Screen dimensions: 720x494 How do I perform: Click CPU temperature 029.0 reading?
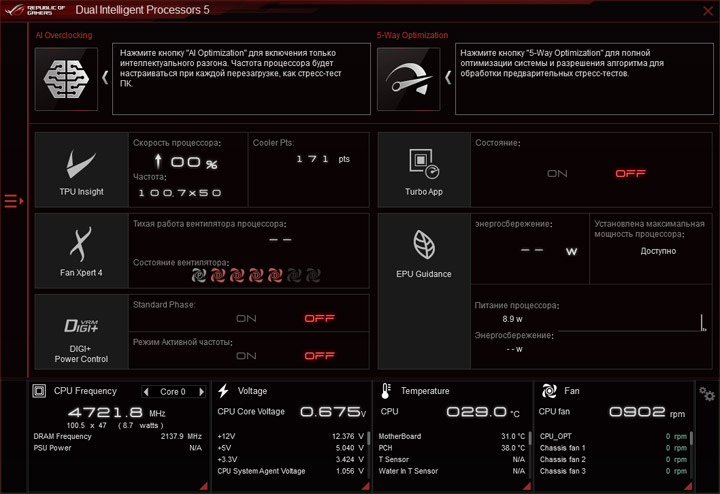pyautogui.click(x=483, y=412)
